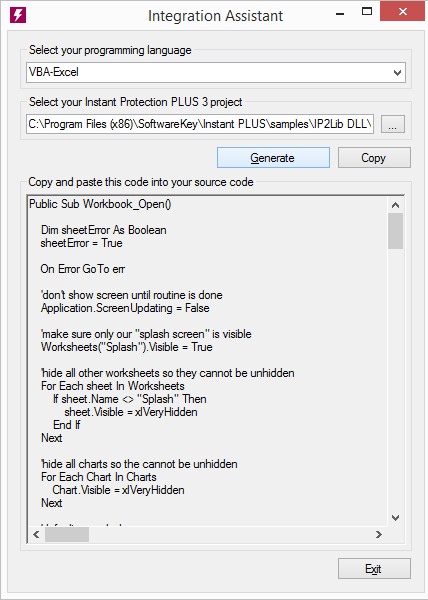Click the horizontal scrollbar thumb
The image size is (428, 600).
click(67, 534)
